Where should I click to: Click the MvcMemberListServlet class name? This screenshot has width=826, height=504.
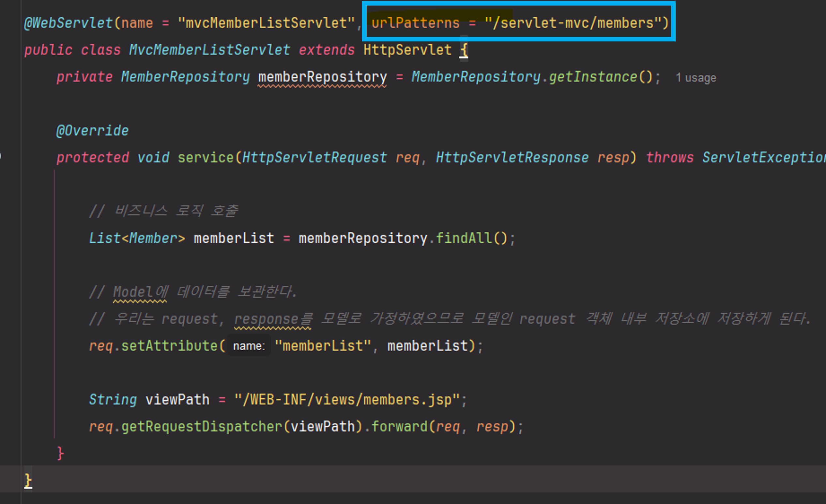point(209,50)
